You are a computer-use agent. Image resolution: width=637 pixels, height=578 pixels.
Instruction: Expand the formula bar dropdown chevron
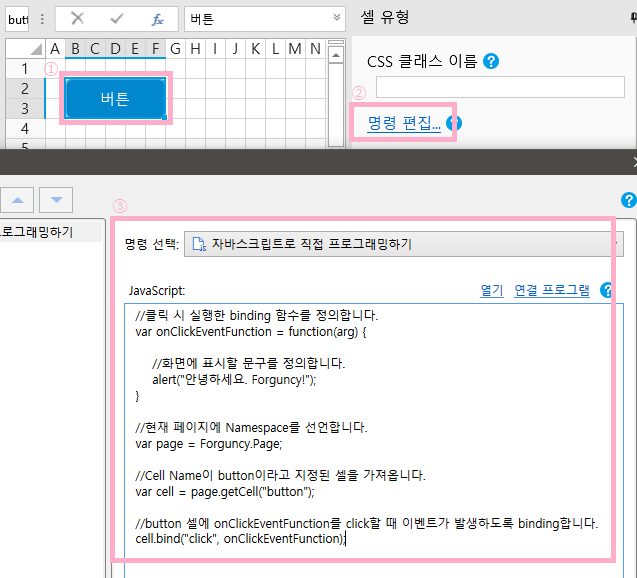[x=337, y=19]
